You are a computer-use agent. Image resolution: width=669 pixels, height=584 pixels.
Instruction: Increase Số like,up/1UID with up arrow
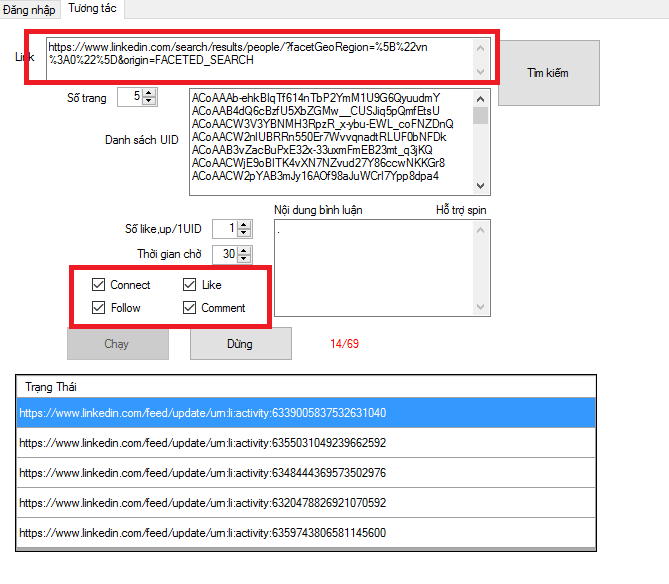[244, 225]
